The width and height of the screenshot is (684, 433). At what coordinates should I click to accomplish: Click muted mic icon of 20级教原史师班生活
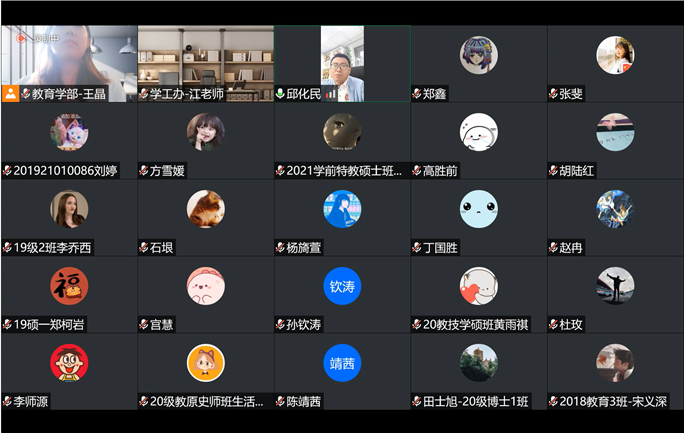pyautogui.click(x=144, y=401)
